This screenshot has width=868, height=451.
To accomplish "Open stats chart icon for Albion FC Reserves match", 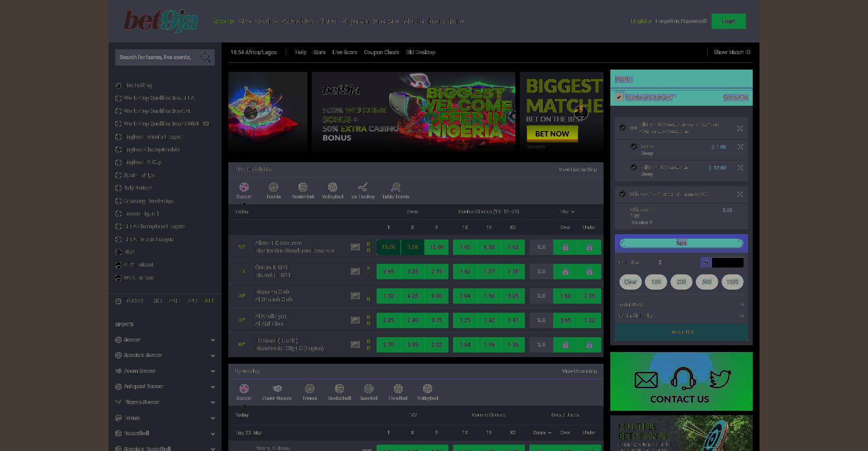I will coord(355,247).
